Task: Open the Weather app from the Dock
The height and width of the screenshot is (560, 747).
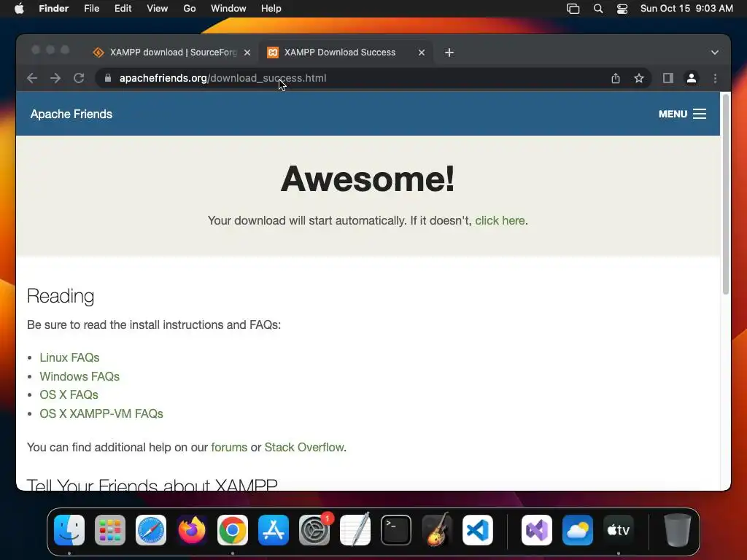Action: coord(578,530)
